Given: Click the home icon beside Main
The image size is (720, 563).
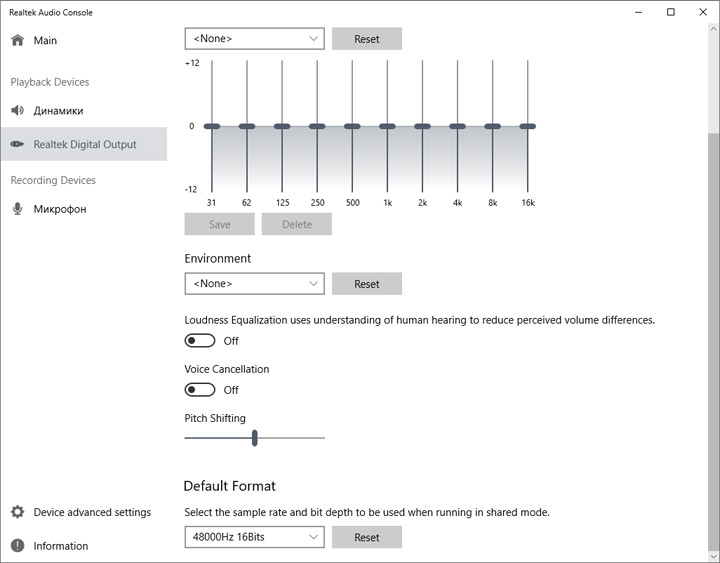Looking at the screenshot, I should (x=17, y=40).
